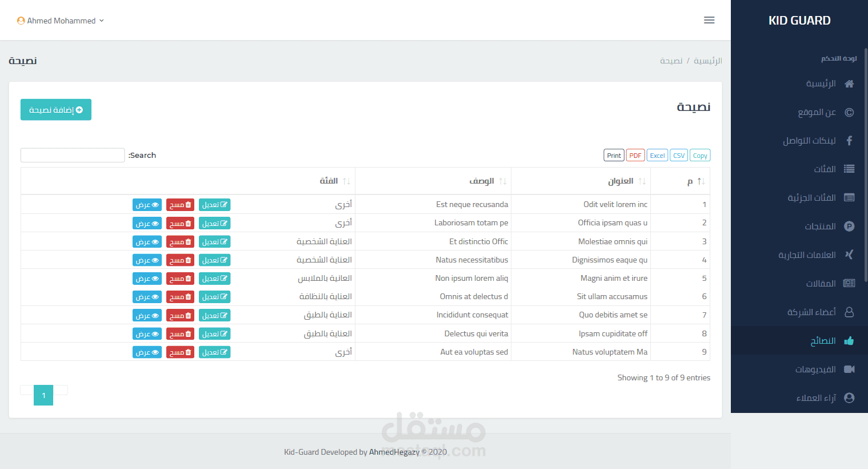Sort the table by the م column
The height and width of the screenshot is (469, 868).
pyautogui.click(x=681, y=181)
